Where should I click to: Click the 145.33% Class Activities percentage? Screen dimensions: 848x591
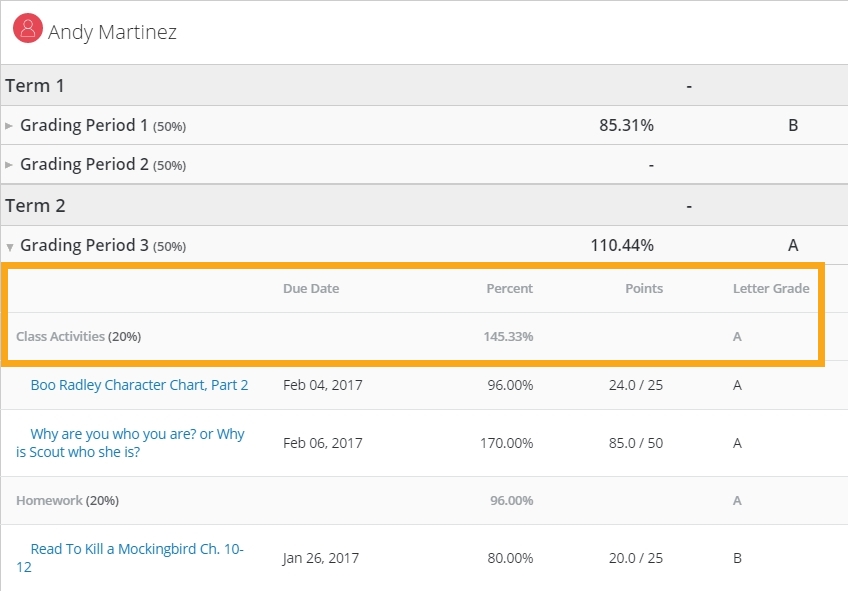508,337
